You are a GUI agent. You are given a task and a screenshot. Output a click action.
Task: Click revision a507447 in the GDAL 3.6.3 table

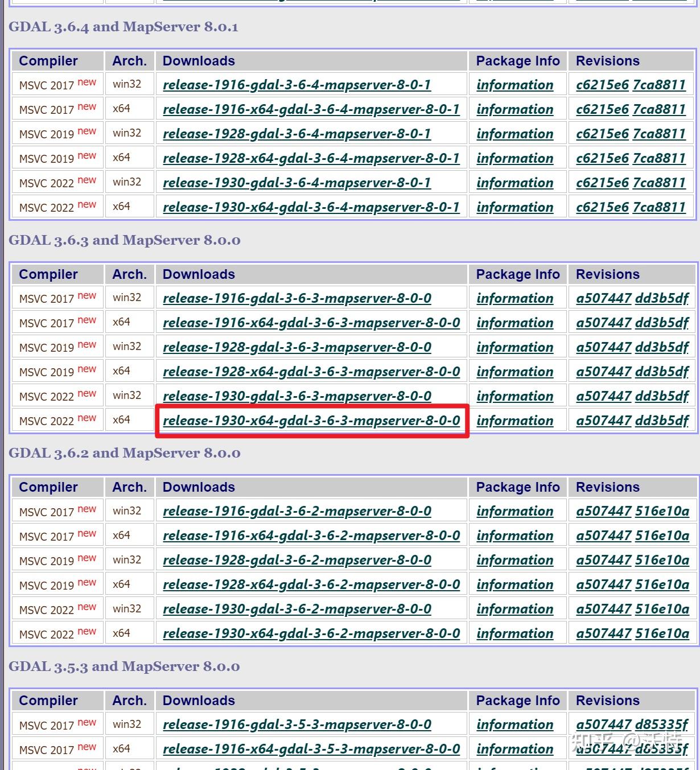click(603, 298)
